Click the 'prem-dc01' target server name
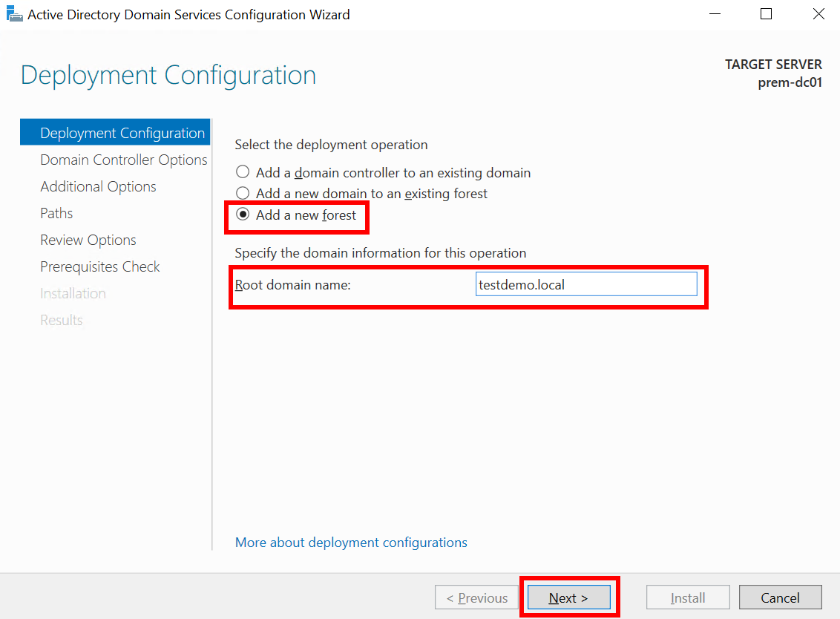This screenshot has height=619, width=840. 790,82
